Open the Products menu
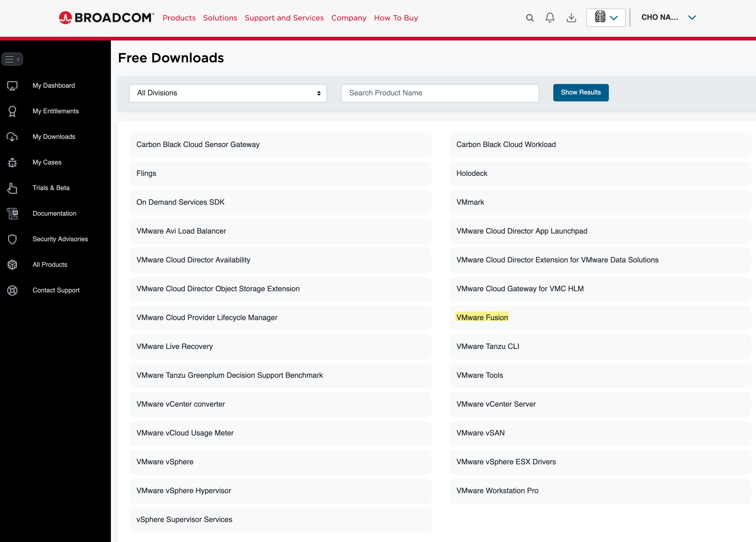This screenshot has height=542, width=756. [x=179, y=18]
